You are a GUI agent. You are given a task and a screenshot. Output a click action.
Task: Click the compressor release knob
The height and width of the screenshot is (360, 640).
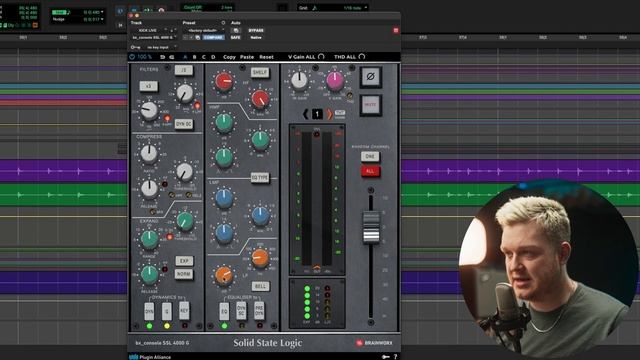[149, 189]
